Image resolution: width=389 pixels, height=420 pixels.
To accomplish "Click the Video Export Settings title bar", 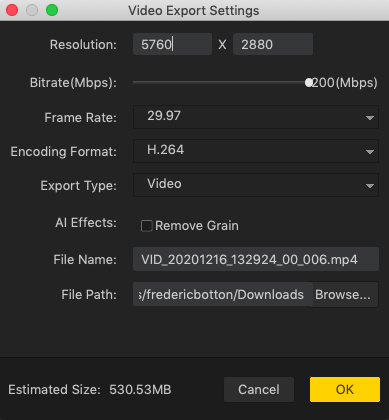I will pos(194,10).
